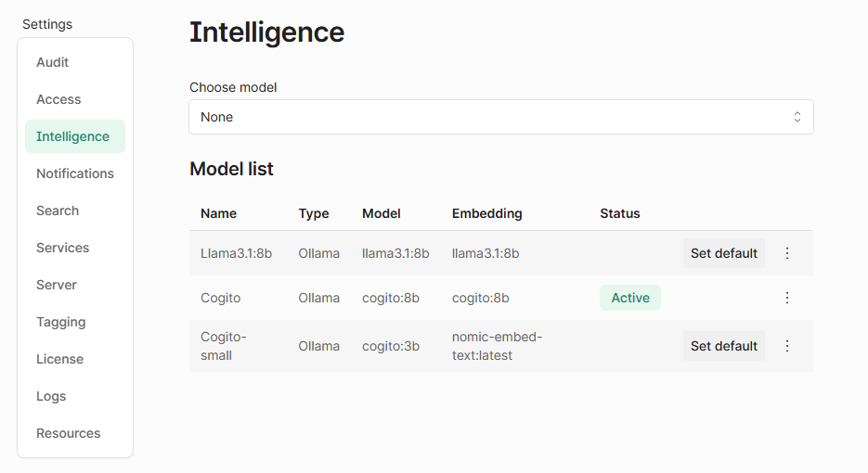The image size is (868, 473).
Task: Open the Services settings section
Action: tap(63, 248)
